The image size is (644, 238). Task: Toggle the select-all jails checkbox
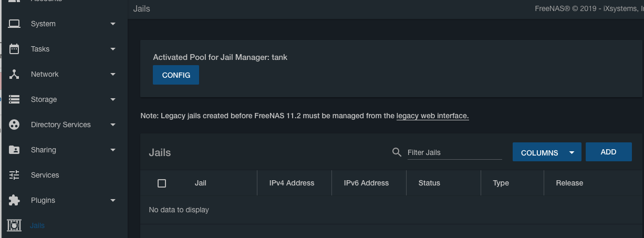tap(162, 183)
